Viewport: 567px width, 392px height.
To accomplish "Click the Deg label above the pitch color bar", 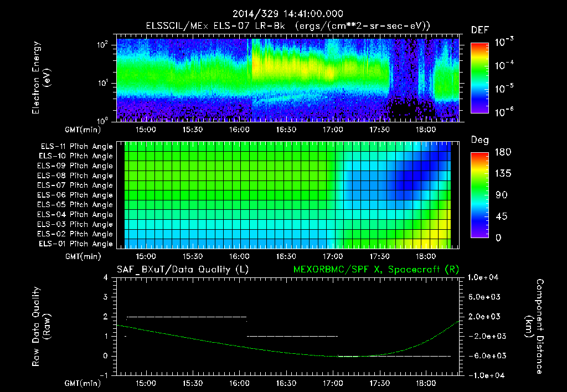I will pyautogui.click(x=480, y=140).
